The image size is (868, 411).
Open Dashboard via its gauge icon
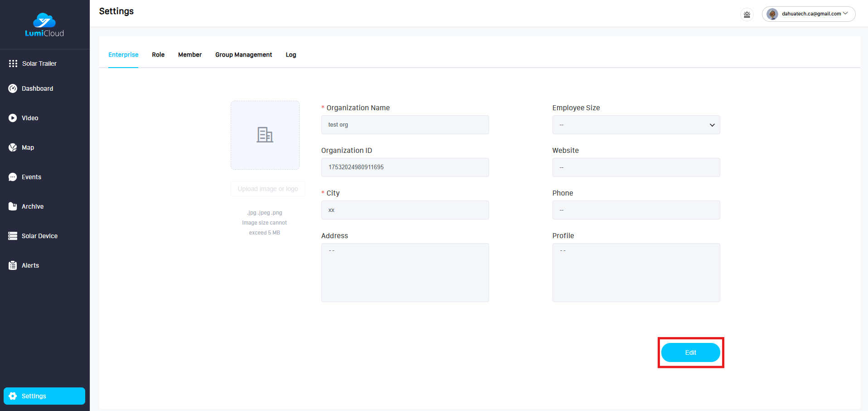pos(13,88)
